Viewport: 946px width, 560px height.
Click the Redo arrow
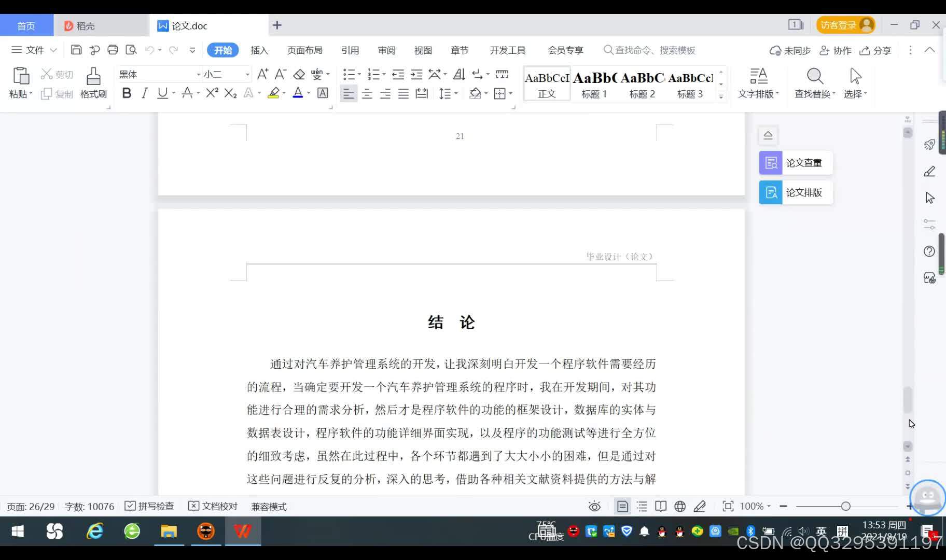tap(174, 50)
